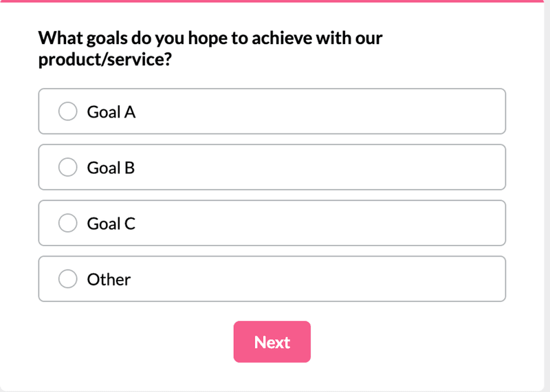Click white space right of Next button
Viewport: 550px width, 392px height.
412,342
